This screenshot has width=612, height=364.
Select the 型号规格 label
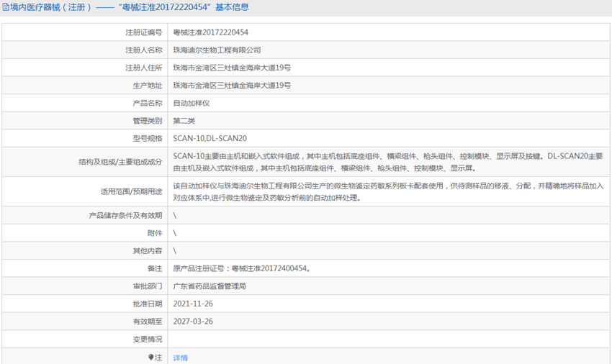click(x=147, y=139)
